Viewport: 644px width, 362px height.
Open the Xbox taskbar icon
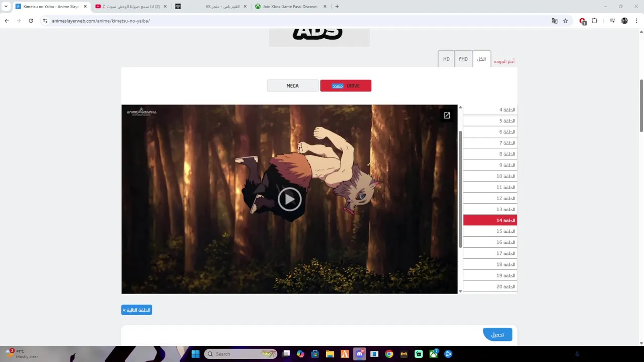tap(433, 354)
